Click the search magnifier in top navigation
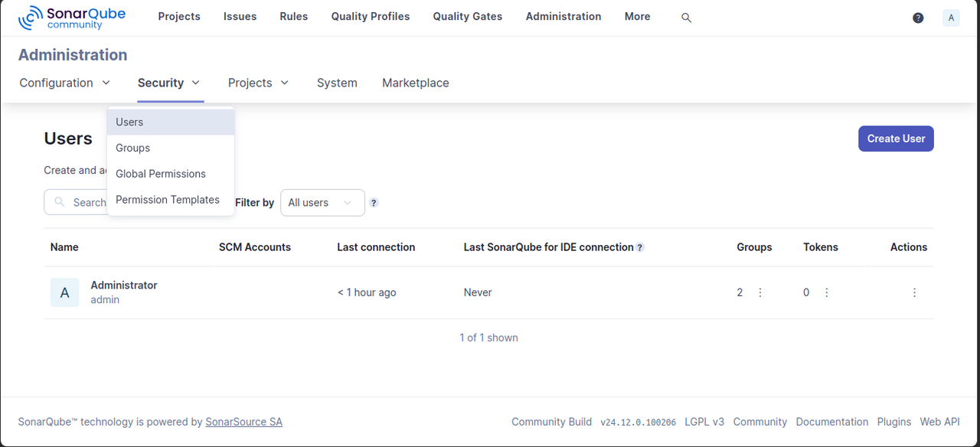 686,18
